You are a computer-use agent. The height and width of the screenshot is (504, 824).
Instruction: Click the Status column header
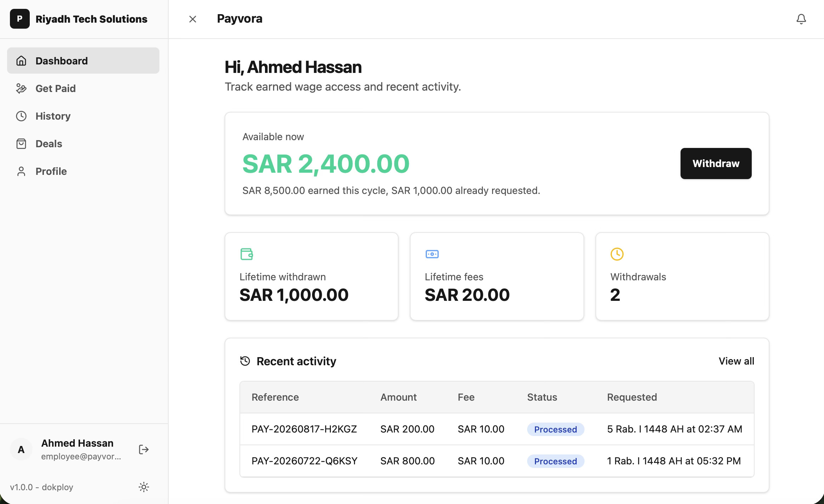point(542,397)
